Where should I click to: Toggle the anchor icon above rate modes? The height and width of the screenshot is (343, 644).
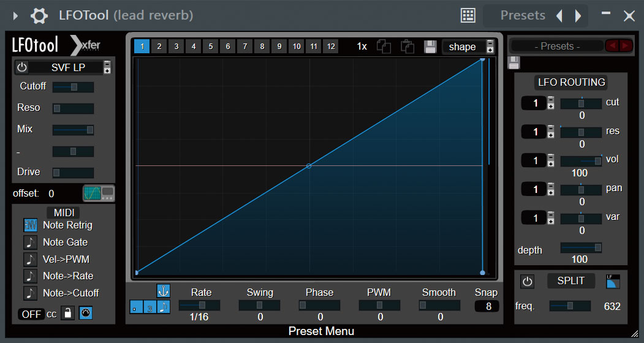click(x=164, y=291)
